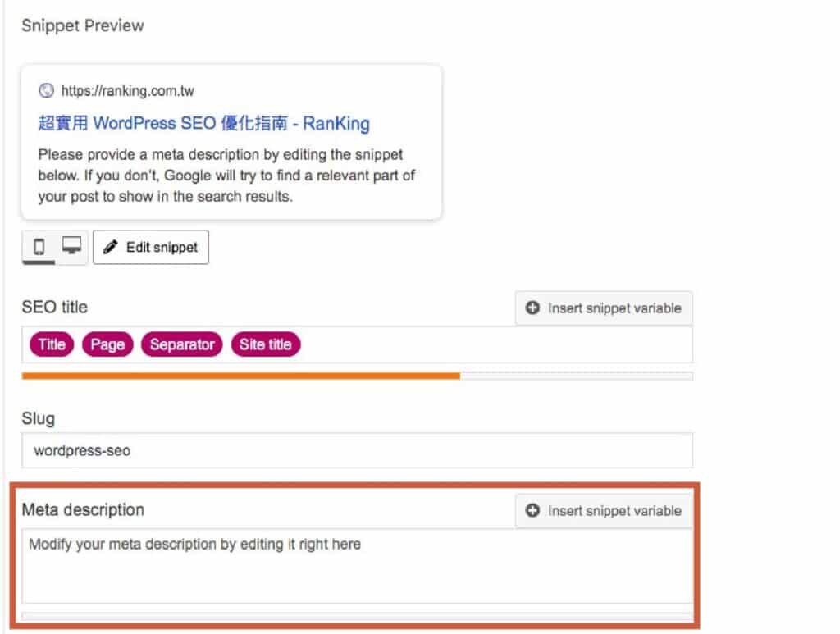840x634 pixels.
Task: Select the Page variable tag
Action: click(x=107, y=344)
